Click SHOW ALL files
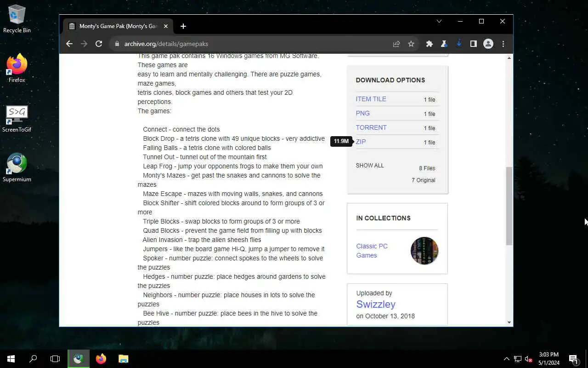Viewport: 588px width, 368px height. pyautogui.click(x=370, y=165)
